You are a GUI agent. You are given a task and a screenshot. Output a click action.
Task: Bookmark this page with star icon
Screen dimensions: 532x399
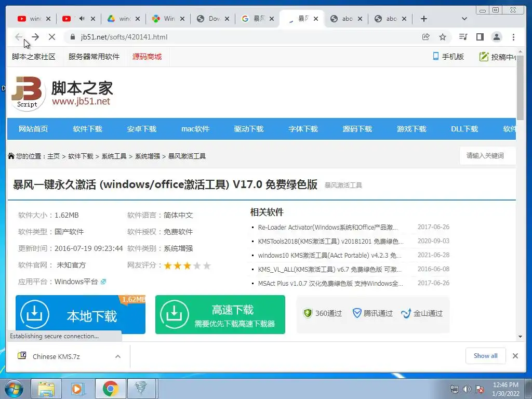[x=443, y=37]
